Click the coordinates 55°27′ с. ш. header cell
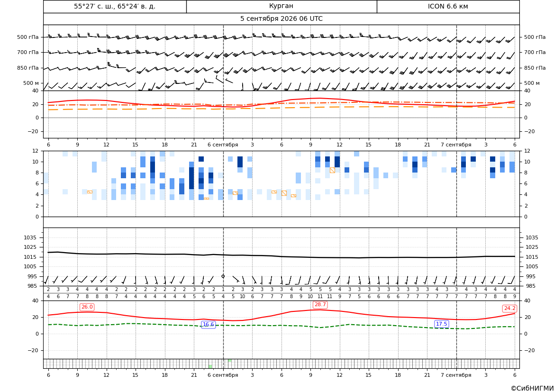Image resolution: width=554 pixels, height=392 pixels. [115, 6]
